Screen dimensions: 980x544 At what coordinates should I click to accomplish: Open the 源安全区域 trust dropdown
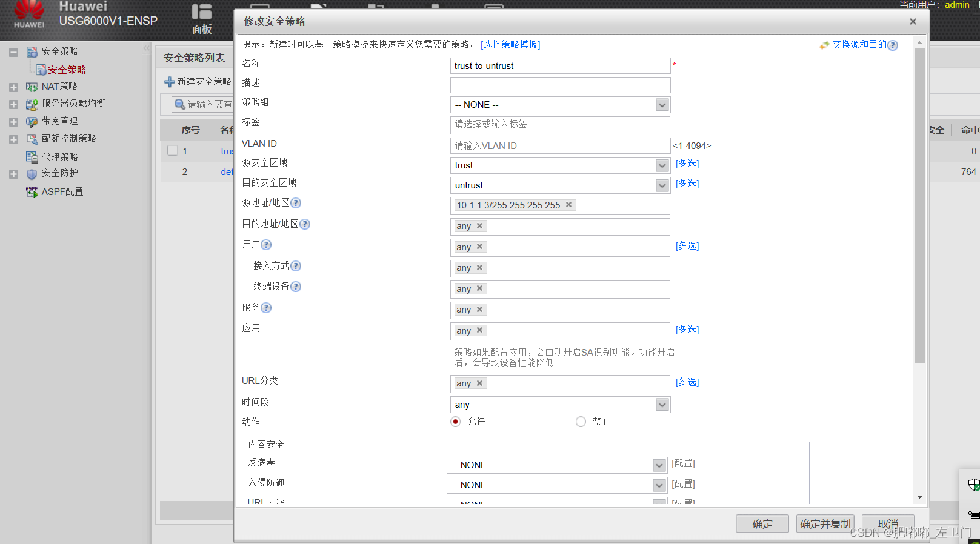pyautogui.click(x=662, y=165)
